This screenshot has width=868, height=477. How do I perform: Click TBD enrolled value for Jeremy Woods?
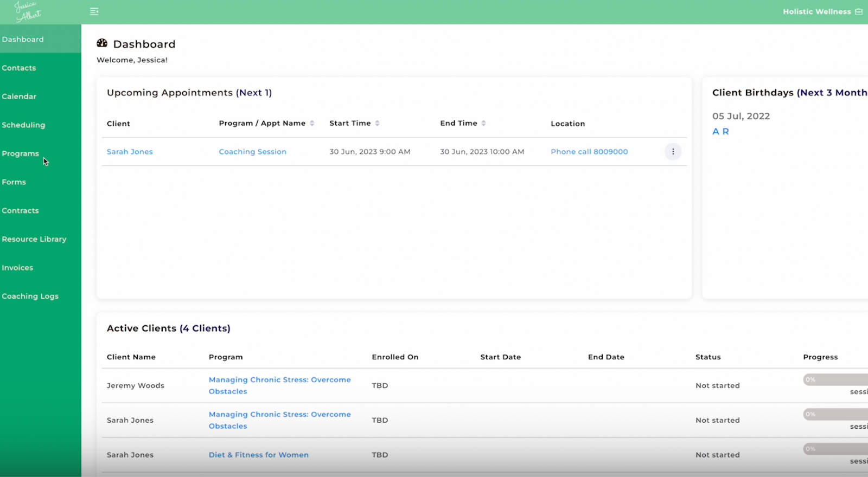click(x=380, y=386)
